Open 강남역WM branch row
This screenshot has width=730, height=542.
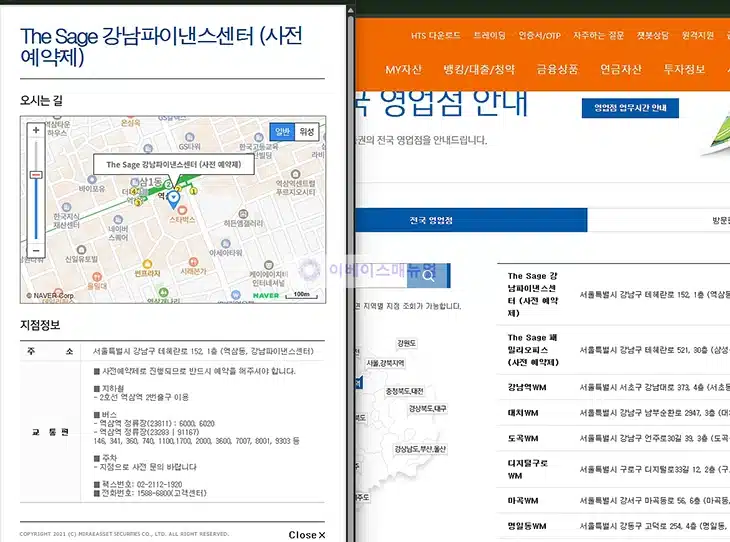pos(614,387)
